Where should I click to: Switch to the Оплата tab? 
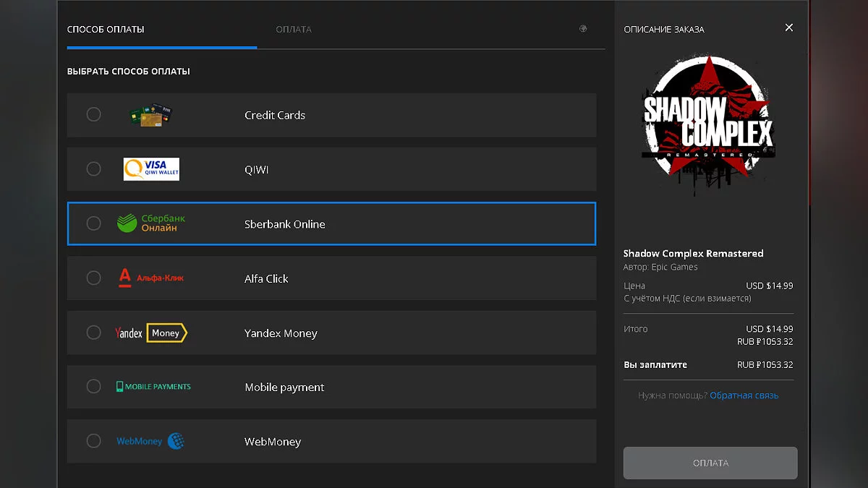[x=294, y=30]
